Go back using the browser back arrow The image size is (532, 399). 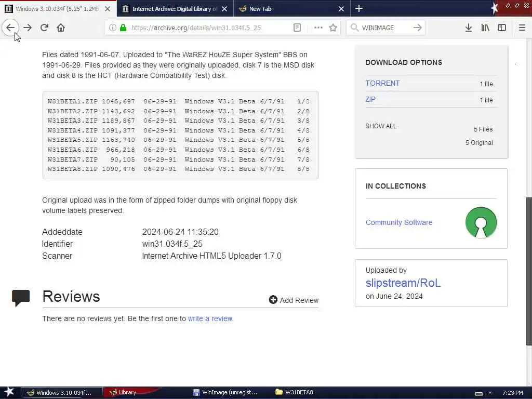coord(10,28)
